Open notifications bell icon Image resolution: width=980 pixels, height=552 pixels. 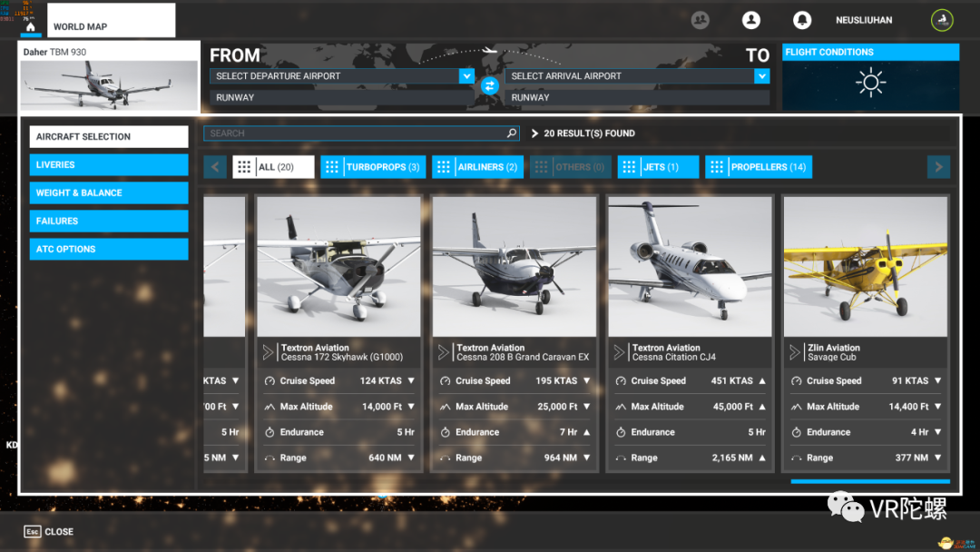(x=802, y=20)
